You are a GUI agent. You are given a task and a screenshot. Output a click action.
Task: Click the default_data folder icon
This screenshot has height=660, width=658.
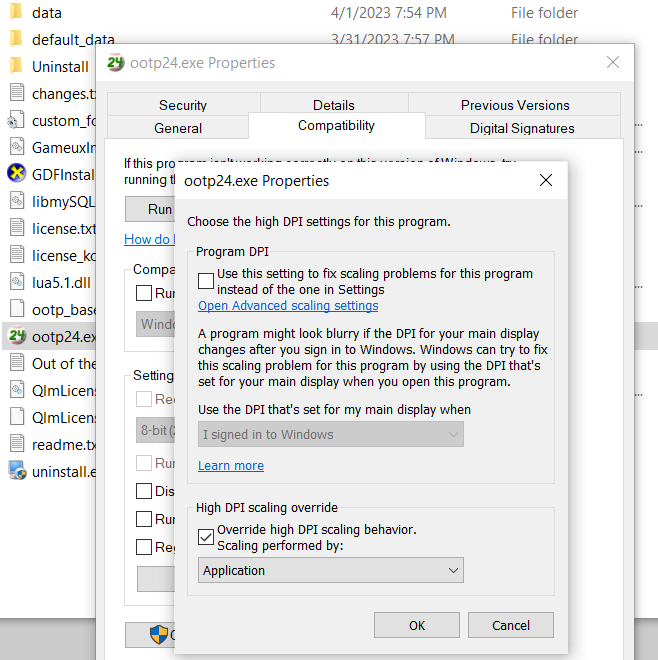(16, 39)
